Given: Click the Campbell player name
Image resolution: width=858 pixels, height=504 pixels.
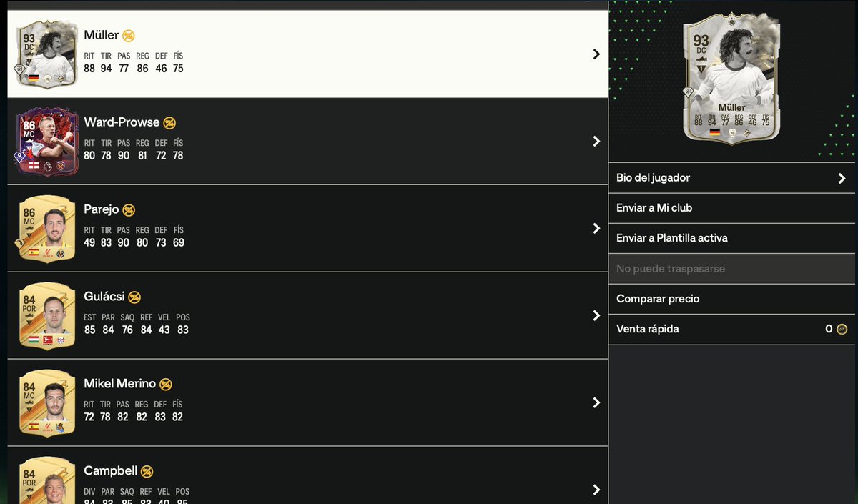Looking at the screenshot, I should 110,471.
